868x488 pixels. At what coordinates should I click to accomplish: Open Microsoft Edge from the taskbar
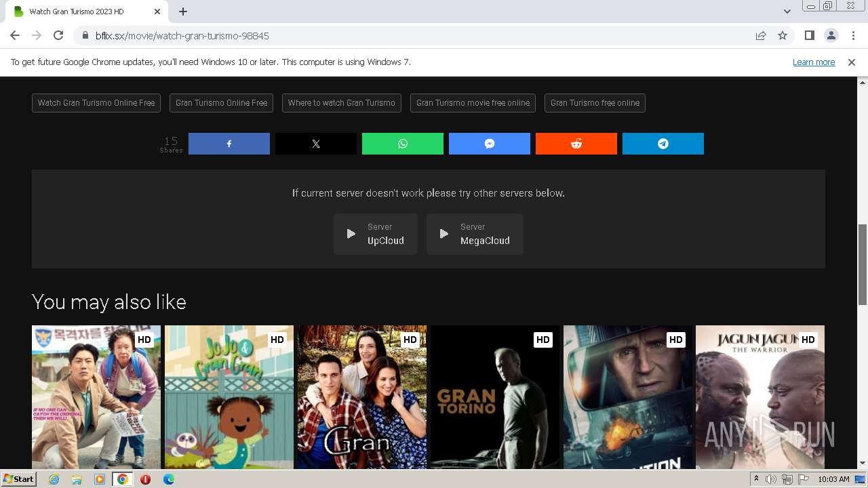[x=168, y=479]
